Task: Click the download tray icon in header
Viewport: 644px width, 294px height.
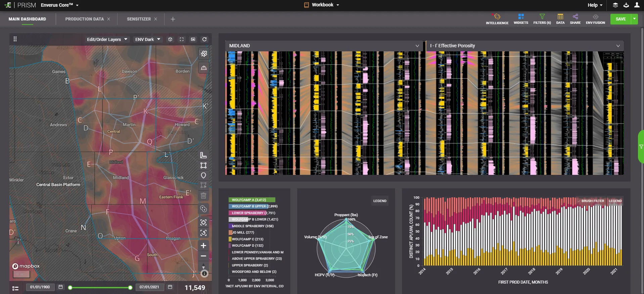Action: click(626, 5)
